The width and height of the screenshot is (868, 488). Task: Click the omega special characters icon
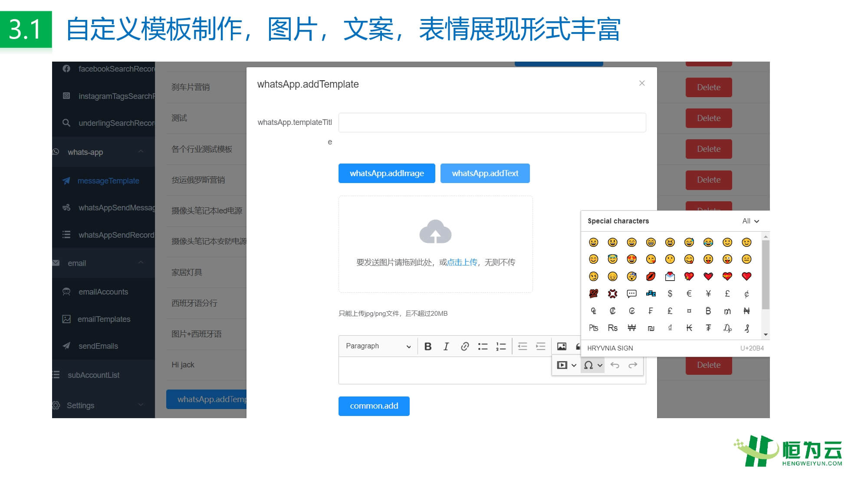[x=589, y=365]
